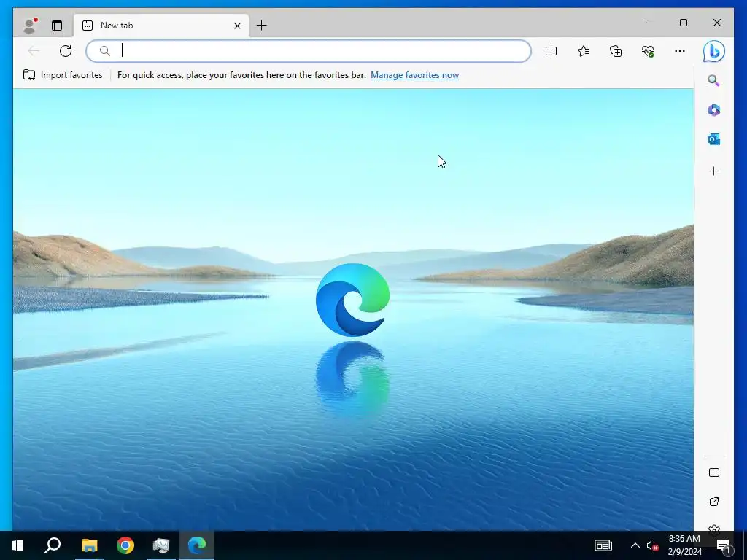Open the taskbar app next to Chrome
Image resolution: width=747 pixels, height=560 pixels.
click(161, 545)
